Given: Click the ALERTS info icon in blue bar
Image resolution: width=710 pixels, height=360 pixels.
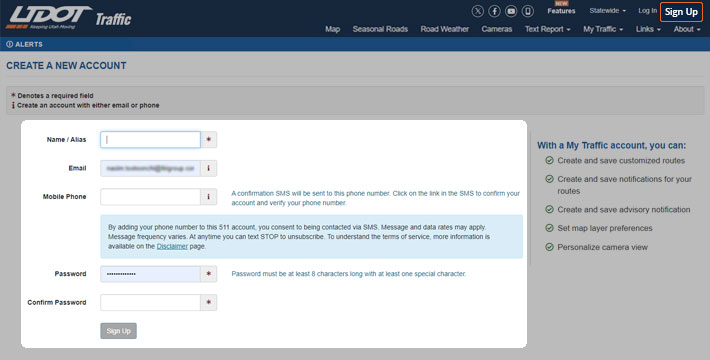Looking at the screenshot, I should point(10,44).
